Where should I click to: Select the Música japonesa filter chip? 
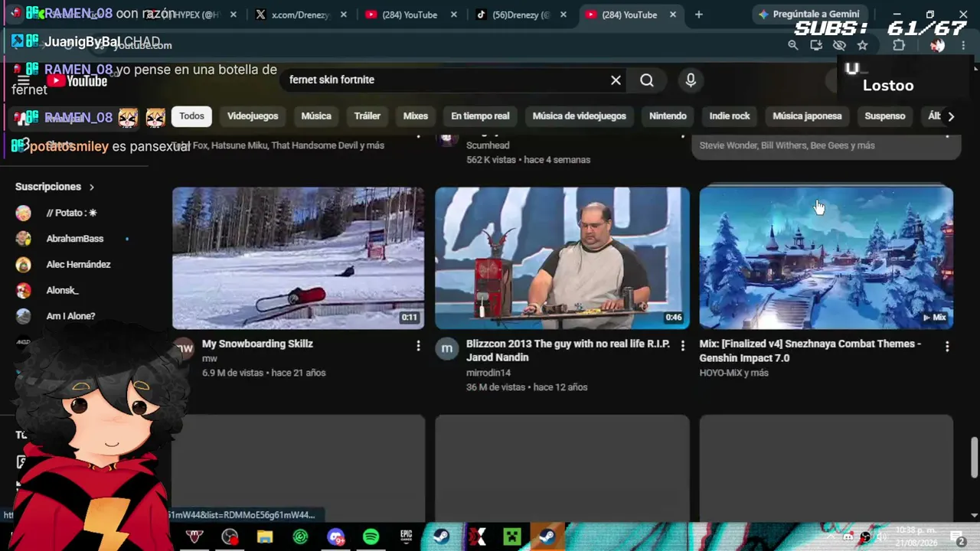807,116
